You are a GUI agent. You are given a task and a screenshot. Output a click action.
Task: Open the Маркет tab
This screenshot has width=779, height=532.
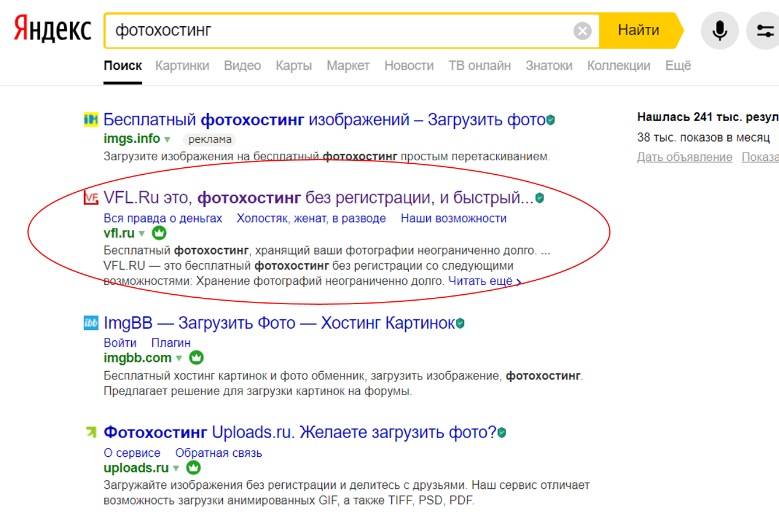tap(348, 66)
